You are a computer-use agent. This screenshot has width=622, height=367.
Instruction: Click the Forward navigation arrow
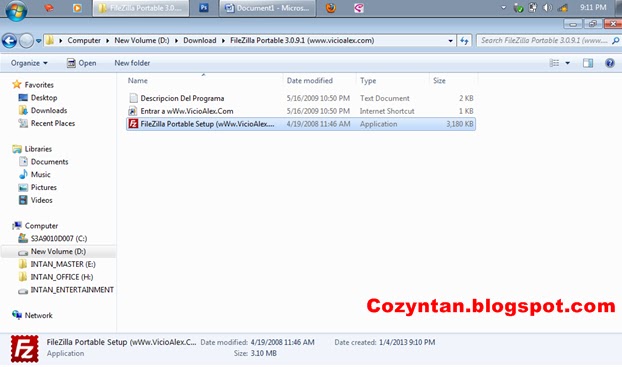pos(26,40)
